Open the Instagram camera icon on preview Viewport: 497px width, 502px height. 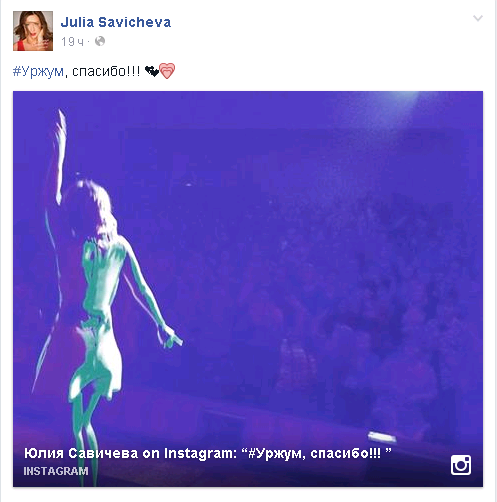461,465
